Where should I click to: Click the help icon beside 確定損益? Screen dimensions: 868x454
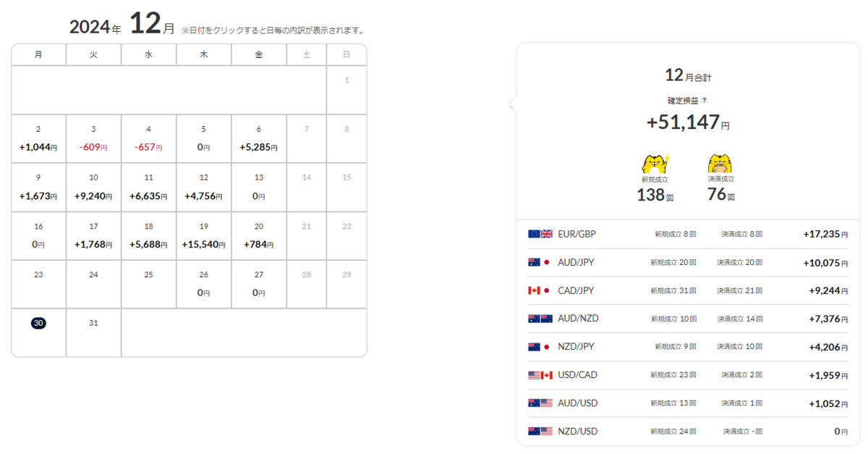coord(705,101)
